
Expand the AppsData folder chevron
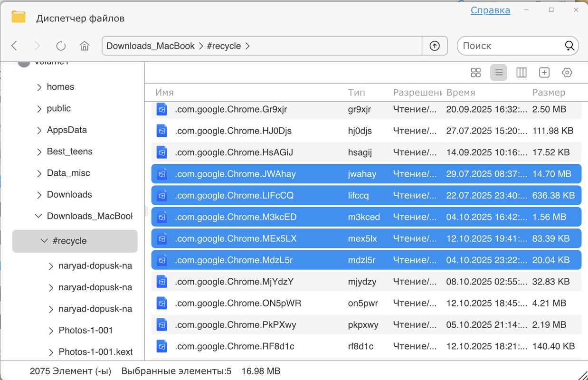pos(39,130)
